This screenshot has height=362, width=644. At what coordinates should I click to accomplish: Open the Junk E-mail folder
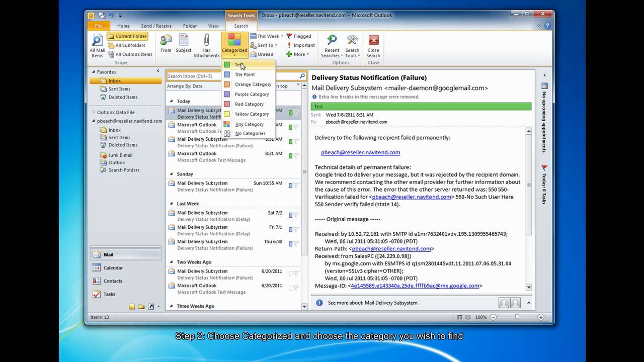click(120, 155)
